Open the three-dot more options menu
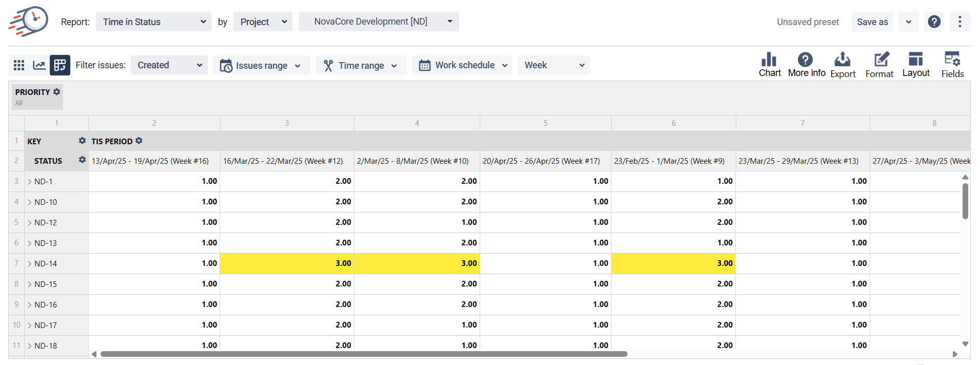The height and width of the screenshot is (365, 980). click(x=959, y=22)
